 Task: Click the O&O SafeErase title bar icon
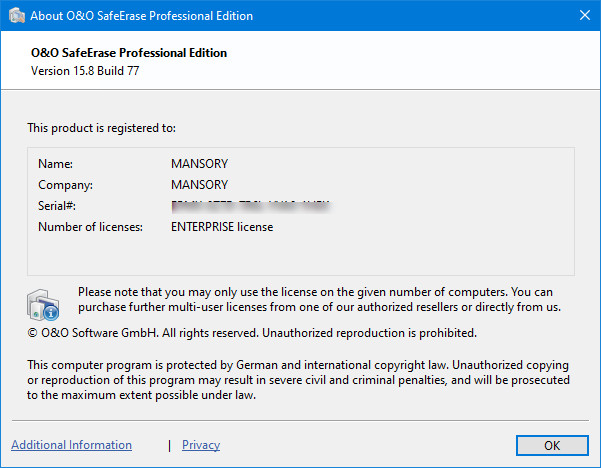click(15, 16)
